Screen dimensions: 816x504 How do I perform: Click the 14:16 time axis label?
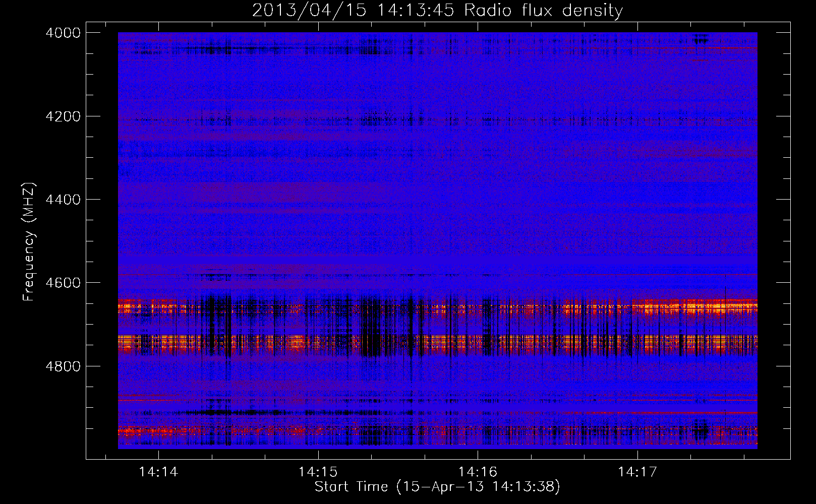point(478,472)
